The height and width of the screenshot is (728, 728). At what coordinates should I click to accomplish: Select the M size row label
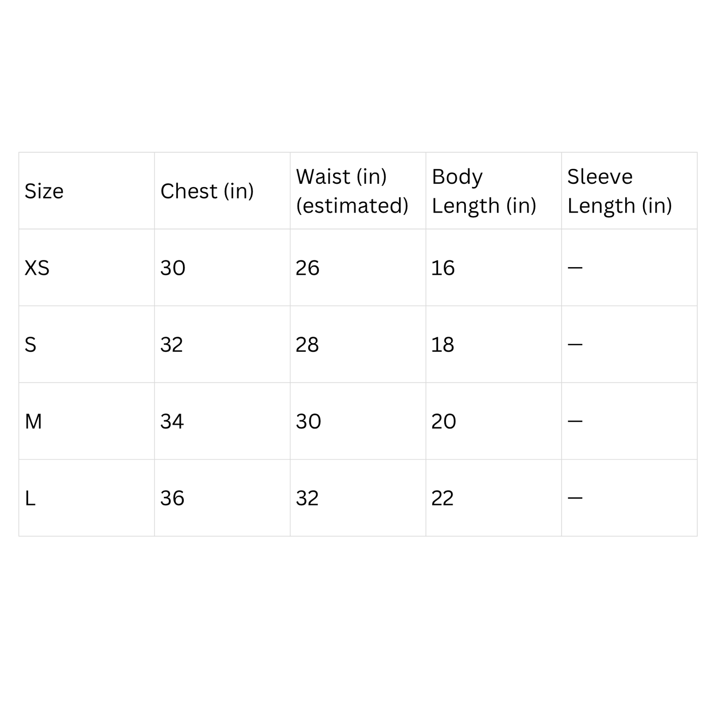tap(33, 422)
